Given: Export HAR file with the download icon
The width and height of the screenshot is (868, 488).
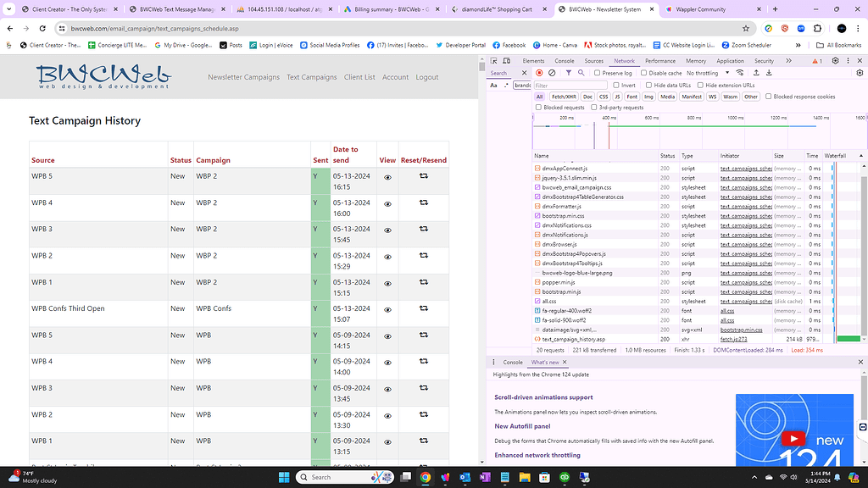Looking at the screenshot, I should pyautogui.click(x=768, y=73).
